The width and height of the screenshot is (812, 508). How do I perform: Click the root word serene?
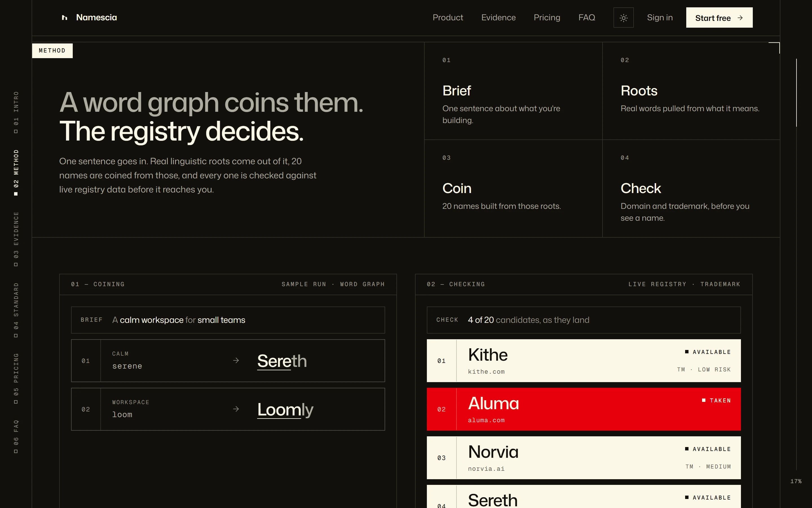(x=127, y=366)
